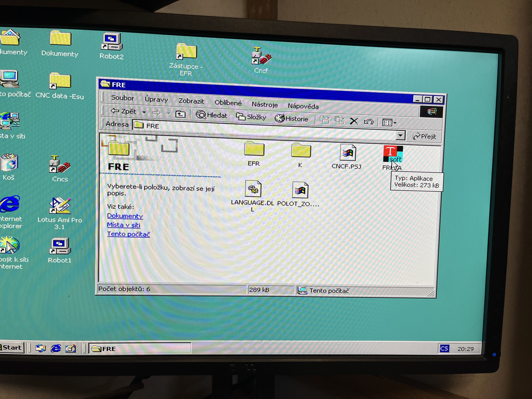The width and height of the screenshot is (532, 399).
Task: Click the Up one level folder icon
Action: pos(180,114)
